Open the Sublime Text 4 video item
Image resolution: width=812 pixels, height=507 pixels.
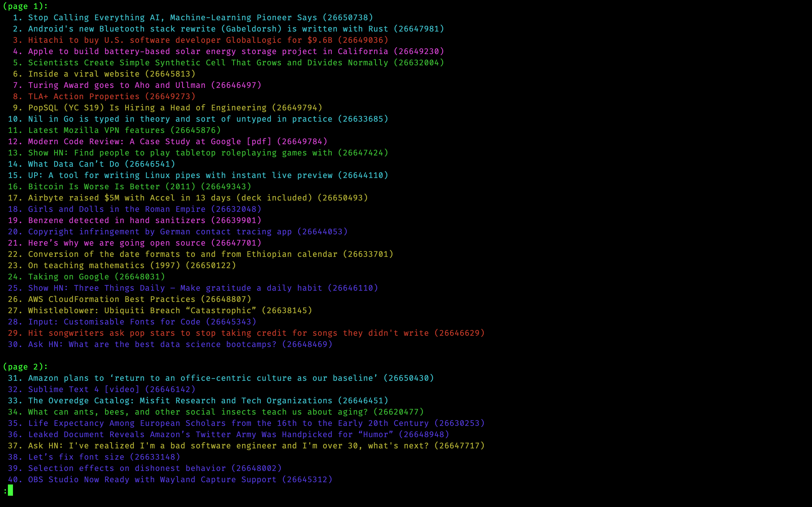83,389
